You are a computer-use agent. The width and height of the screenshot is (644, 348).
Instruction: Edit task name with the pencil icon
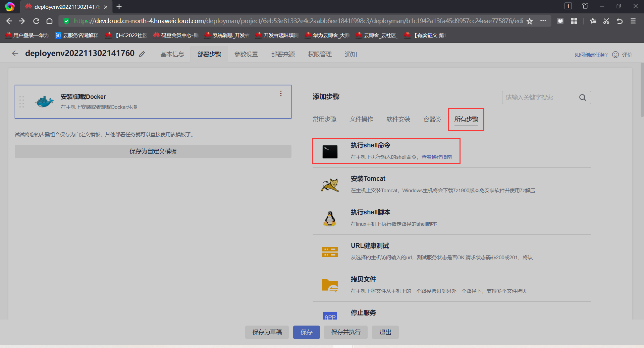tap(142, 54)
